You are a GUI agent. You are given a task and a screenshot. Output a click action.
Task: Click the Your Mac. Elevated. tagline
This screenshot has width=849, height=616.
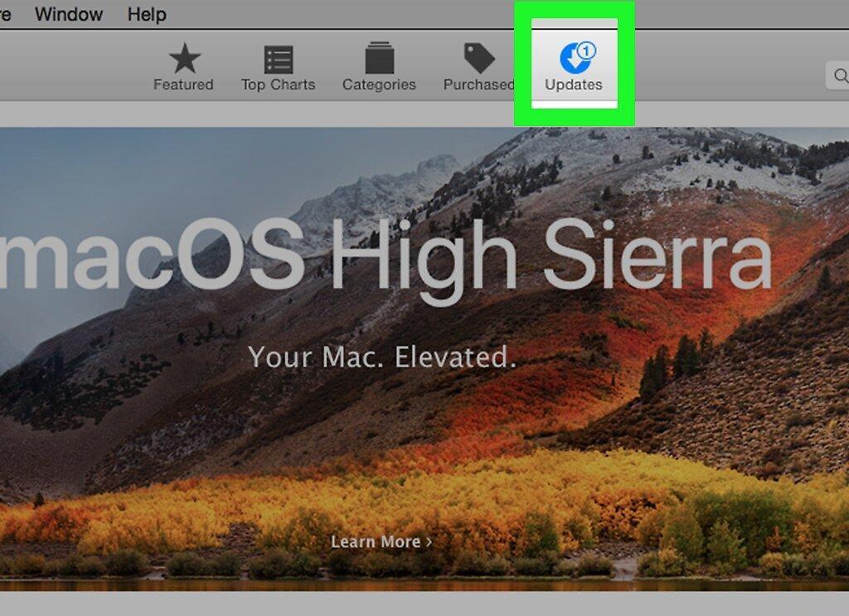pos(381,357)
